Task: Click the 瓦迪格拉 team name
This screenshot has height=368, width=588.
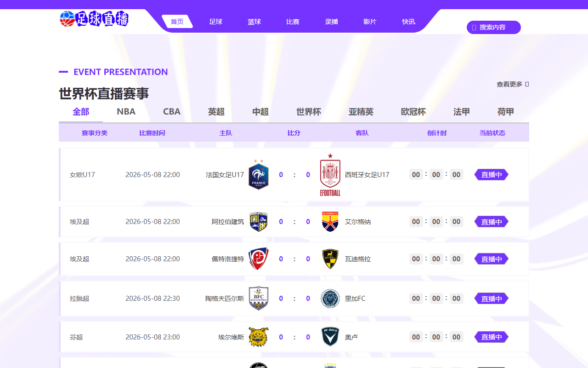Action: click(358, 259)
